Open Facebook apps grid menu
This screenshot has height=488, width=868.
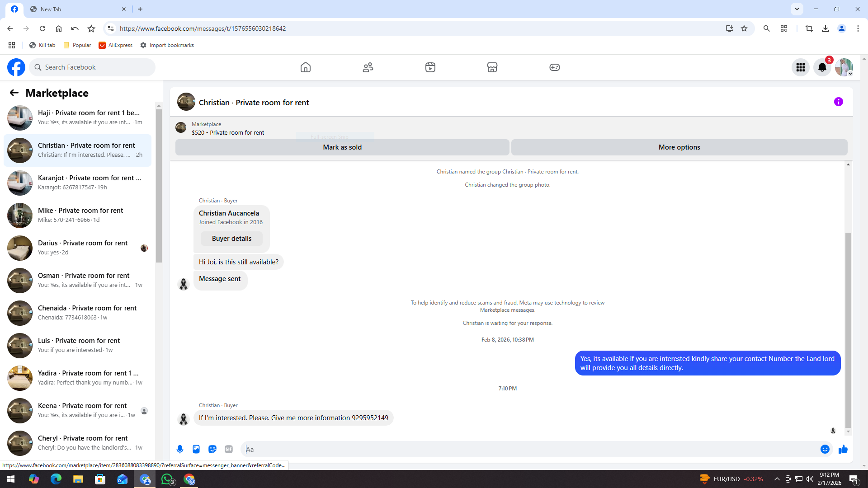tap(800, 67)
